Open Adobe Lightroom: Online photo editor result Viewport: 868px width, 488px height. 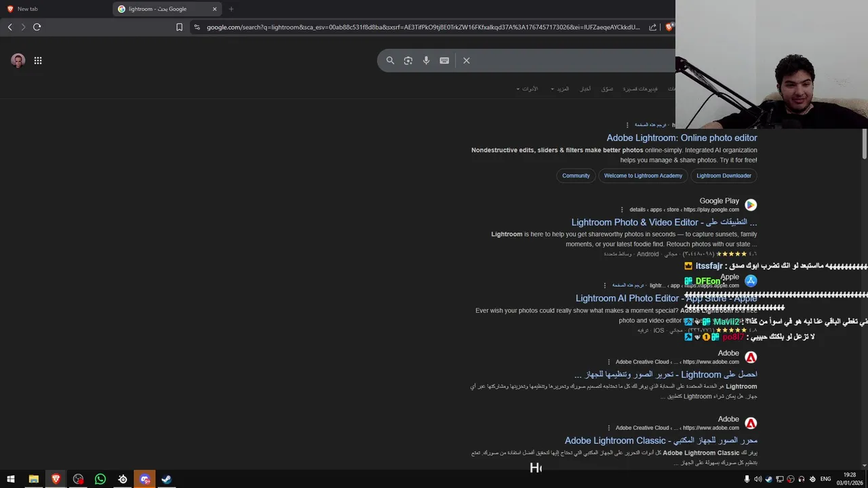[682, 138]
